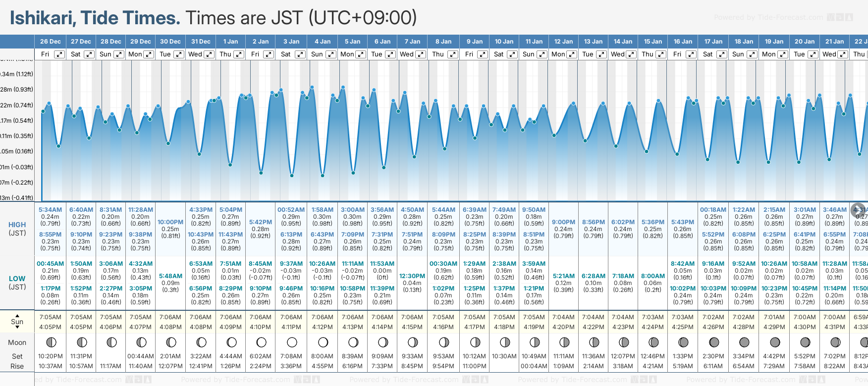
Task: Click the 10:00PM high tide entry on 30 Dec
Action: tap(170, 222)
